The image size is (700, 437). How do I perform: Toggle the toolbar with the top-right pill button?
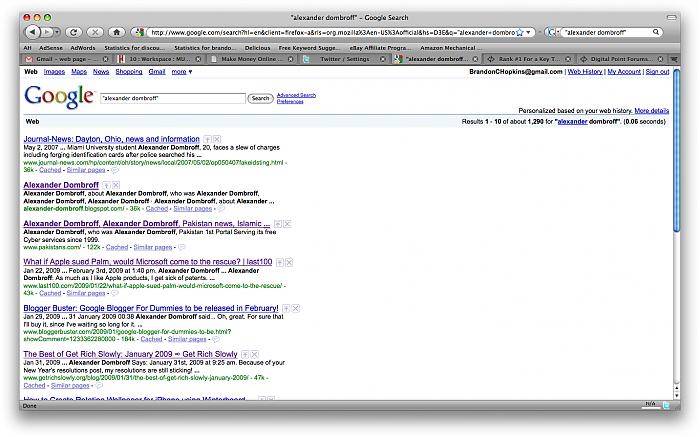[671, 17]
